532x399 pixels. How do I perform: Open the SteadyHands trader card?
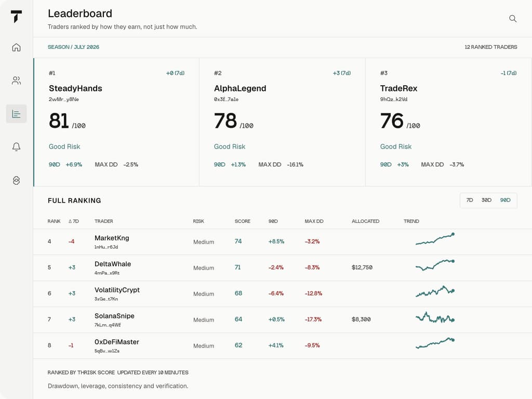click(x=116, y=122)
